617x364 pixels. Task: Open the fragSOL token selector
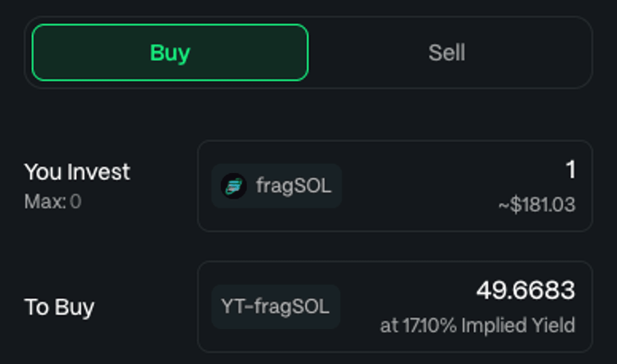pos(276,186)
